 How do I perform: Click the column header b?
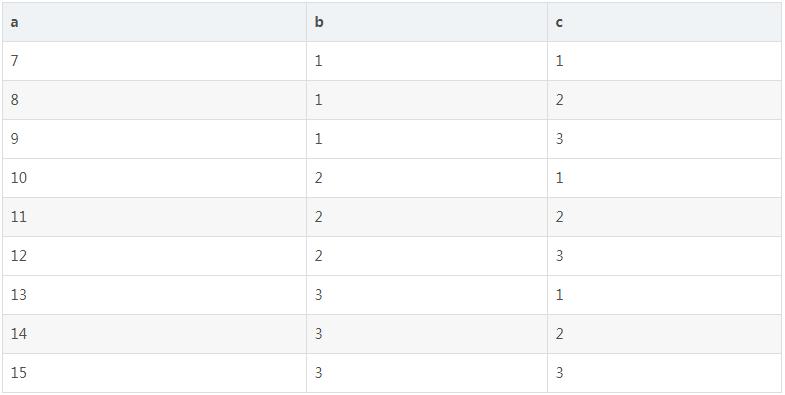[x=427, y=22]
